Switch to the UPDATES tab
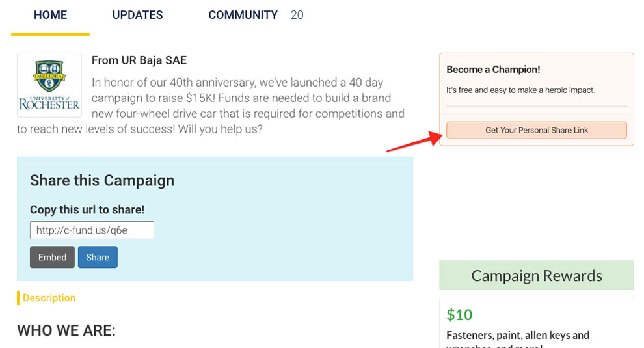 click(x=138, y=15)
